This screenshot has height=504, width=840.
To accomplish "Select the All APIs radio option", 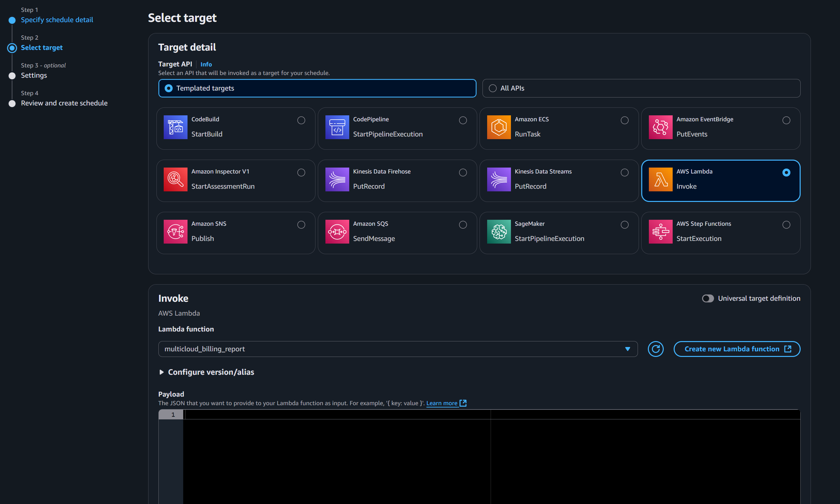I will tap(493, 88).
